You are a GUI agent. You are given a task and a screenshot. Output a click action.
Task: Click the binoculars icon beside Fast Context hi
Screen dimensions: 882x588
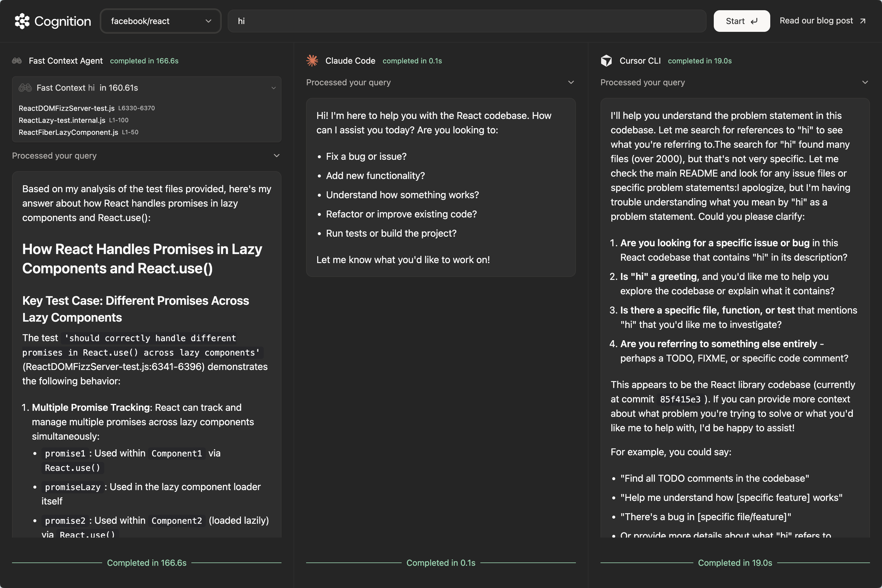coord(25,88)
